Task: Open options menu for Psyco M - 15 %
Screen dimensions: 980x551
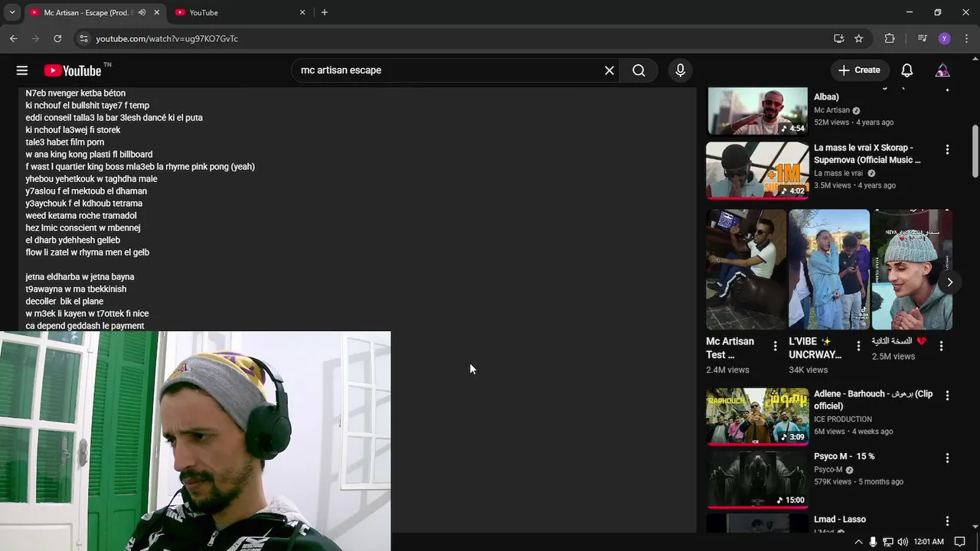Action: [947, 458]
